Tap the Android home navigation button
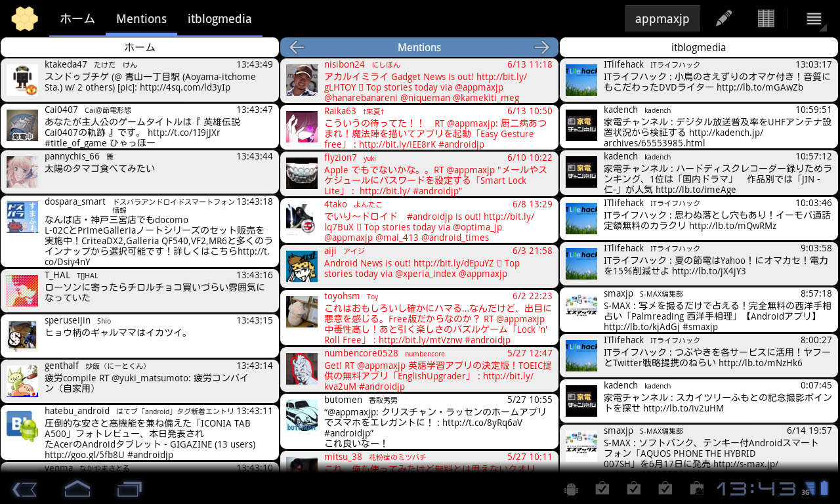Viewport: 840px width, 504px height. tap(77, 489)
